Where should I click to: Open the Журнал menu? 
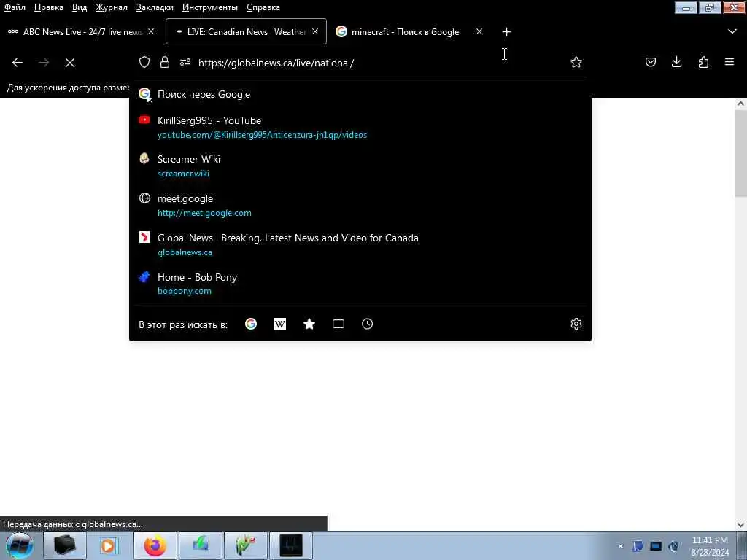click(112, 7)
